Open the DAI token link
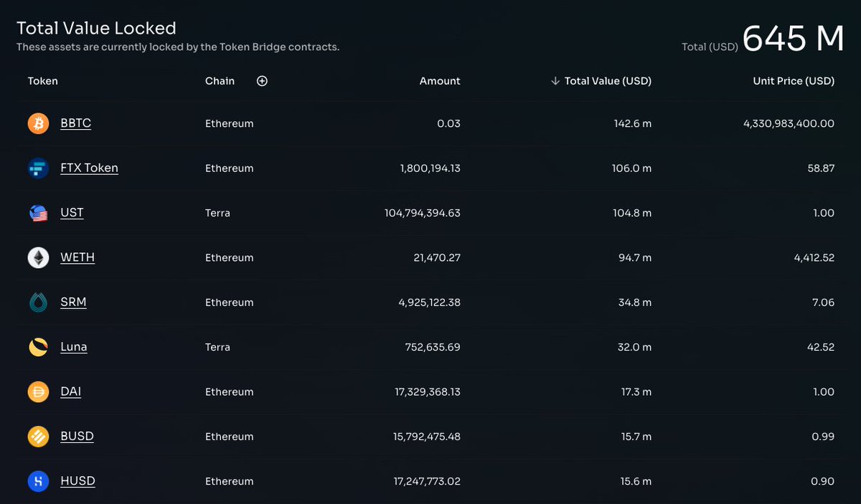 [70, 391]
